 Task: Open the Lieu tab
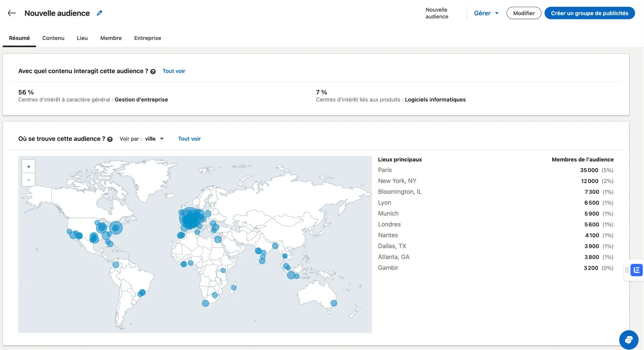click(x=82, y=38)
